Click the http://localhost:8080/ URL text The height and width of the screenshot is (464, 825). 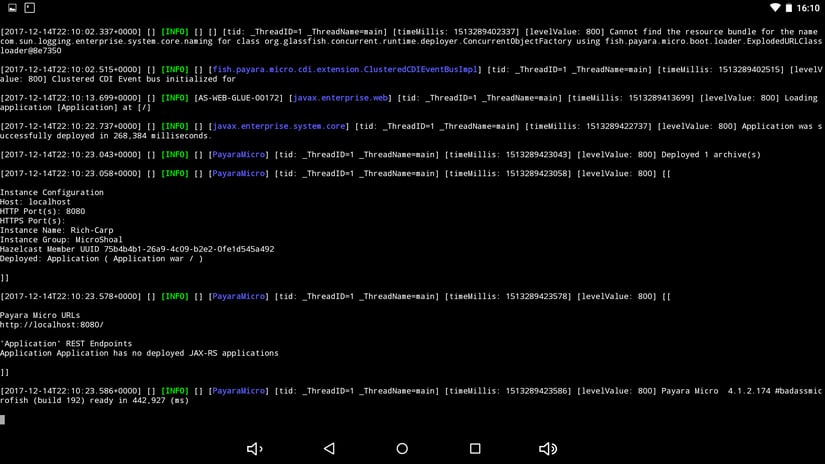52,325
